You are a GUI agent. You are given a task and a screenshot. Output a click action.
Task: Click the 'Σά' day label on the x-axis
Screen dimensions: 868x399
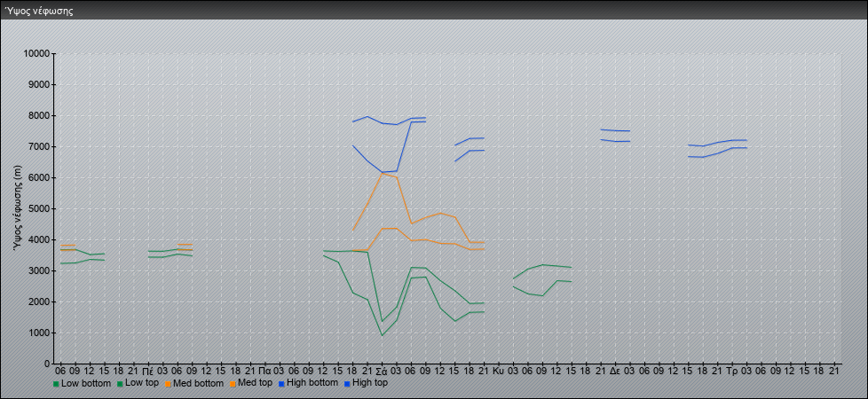click(x=382, y=371)
